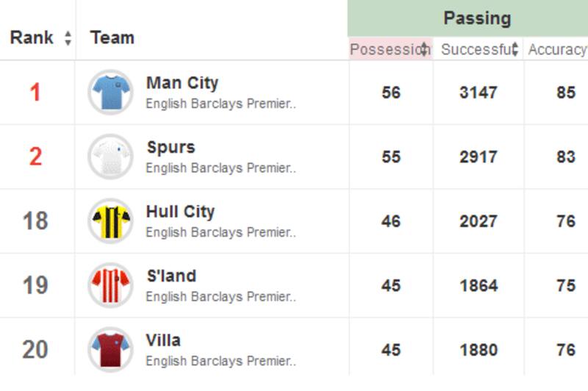The height and width of the screenshot is (391, 588).
Task: Open the Hull City team link
Action: [180, 212]
